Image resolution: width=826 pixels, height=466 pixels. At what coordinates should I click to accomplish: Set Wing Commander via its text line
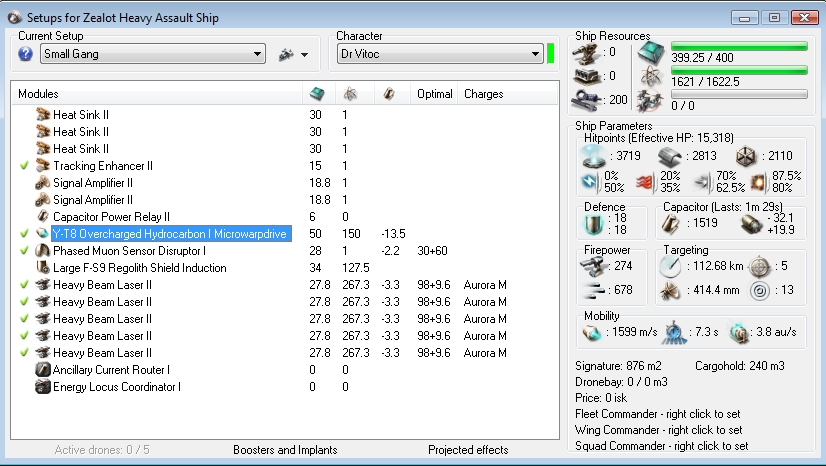click(658, 430)
